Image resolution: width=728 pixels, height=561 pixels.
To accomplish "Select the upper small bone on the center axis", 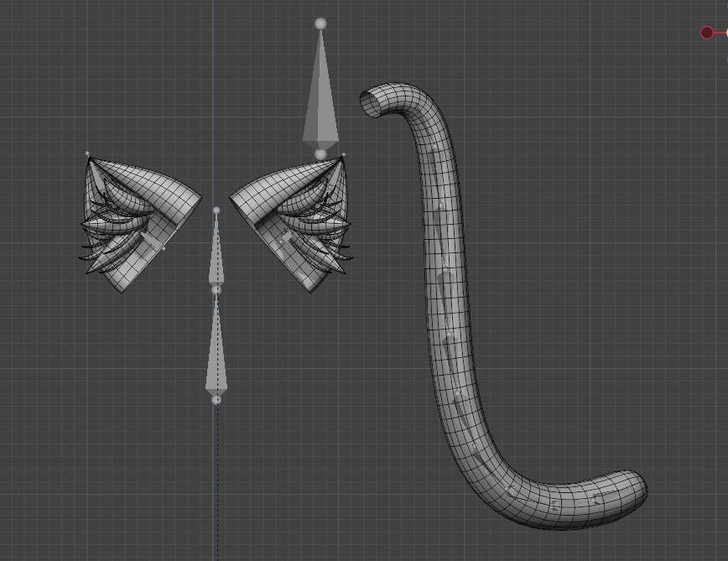I will (x=216, y=250).
